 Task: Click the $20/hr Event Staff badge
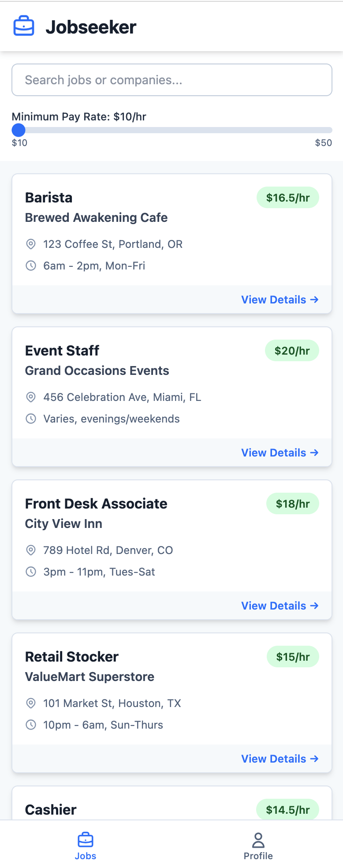(x=292, y=351)
